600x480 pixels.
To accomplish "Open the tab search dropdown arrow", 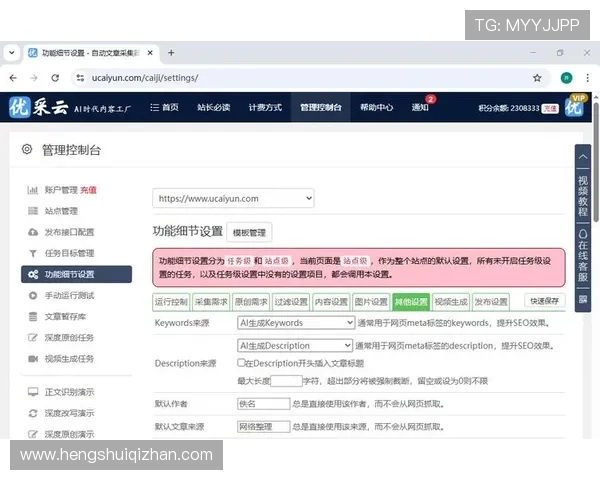I will pyautogui.click(x=12, y=53).
